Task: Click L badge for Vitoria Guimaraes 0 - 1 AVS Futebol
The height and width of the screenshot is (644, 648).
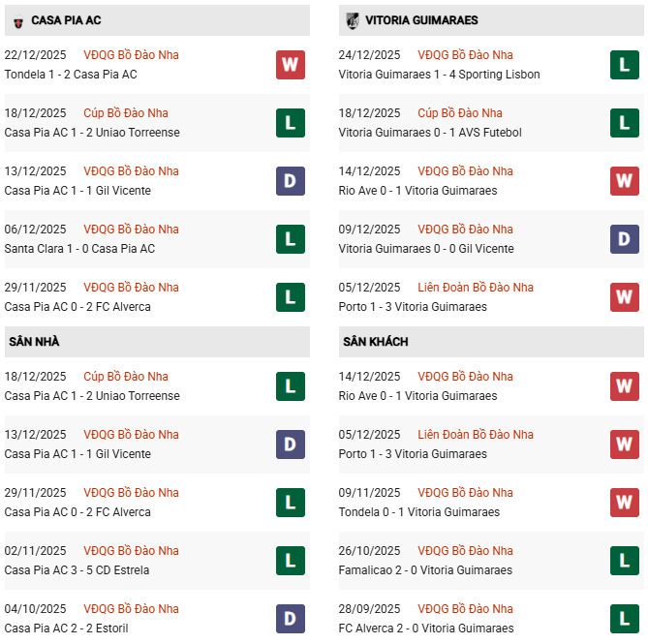Action: 624,123
